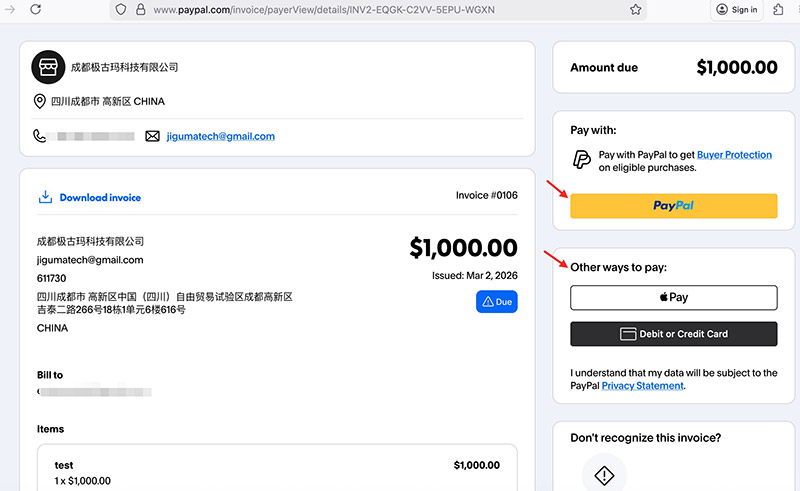Open the Privacy Statement link
The width and height of the screenshot is (800, 491).
[642, 385]
